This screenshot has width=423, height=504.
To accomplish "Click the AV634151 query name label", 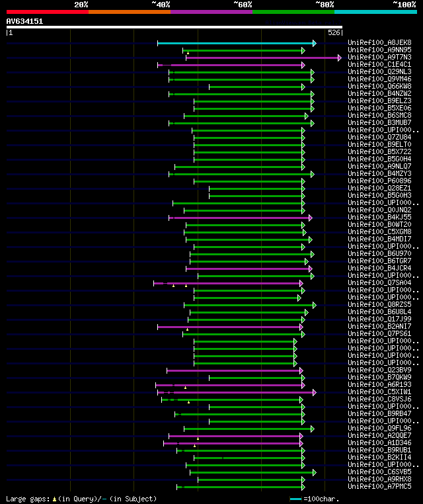I will (x=24, y=22).
